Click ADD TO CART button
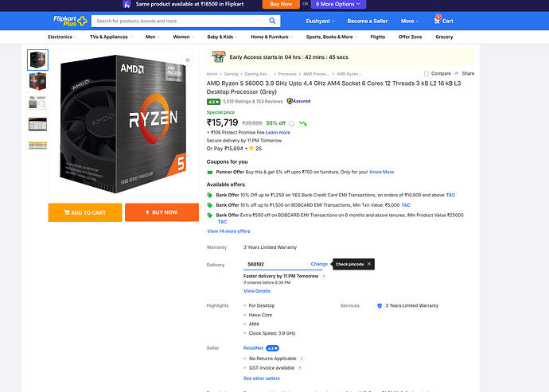Image resolution: width=549 pixels, height=392 pixels. tap(85, 212)
